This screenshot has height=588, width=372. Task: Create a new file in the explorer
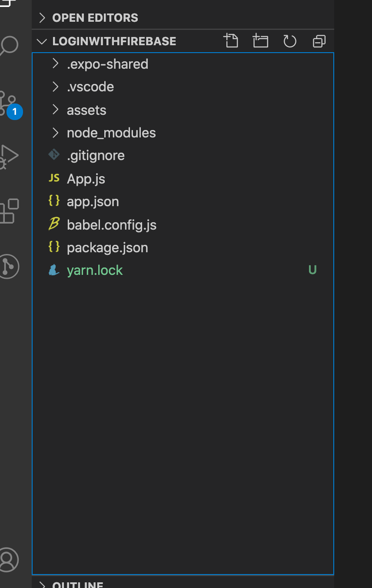pos(231,41)
